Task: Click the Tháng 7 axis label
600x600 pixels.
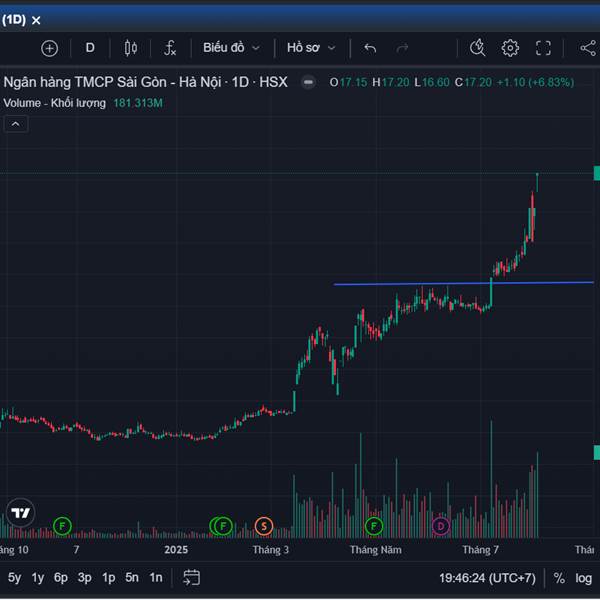Action: 480,550
